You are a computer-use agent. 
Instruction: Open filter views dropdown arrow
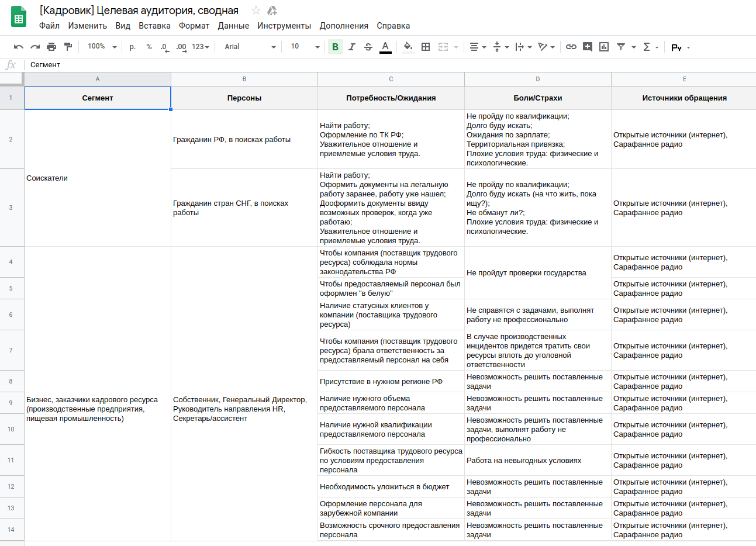click(634, 47)
